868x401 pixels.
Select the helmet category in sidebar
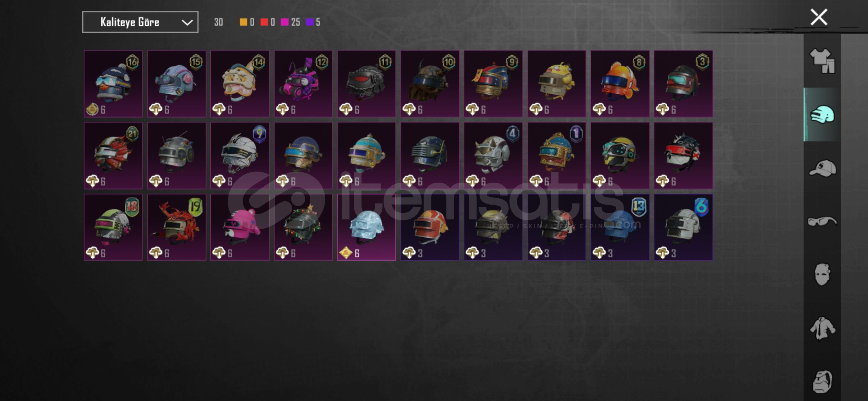[822, 115]
